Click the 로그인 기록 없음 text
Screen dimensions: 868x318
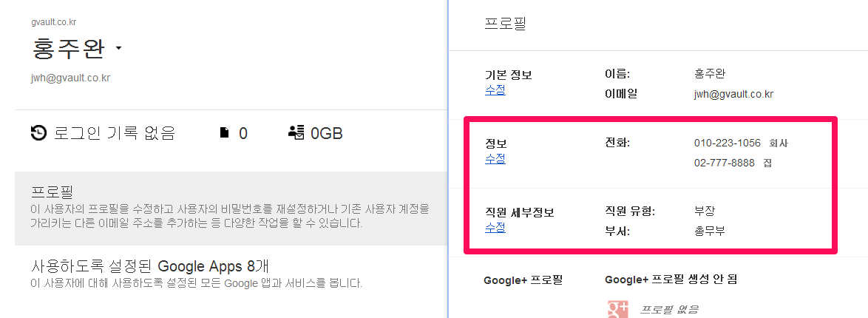(x=114, y=133)
